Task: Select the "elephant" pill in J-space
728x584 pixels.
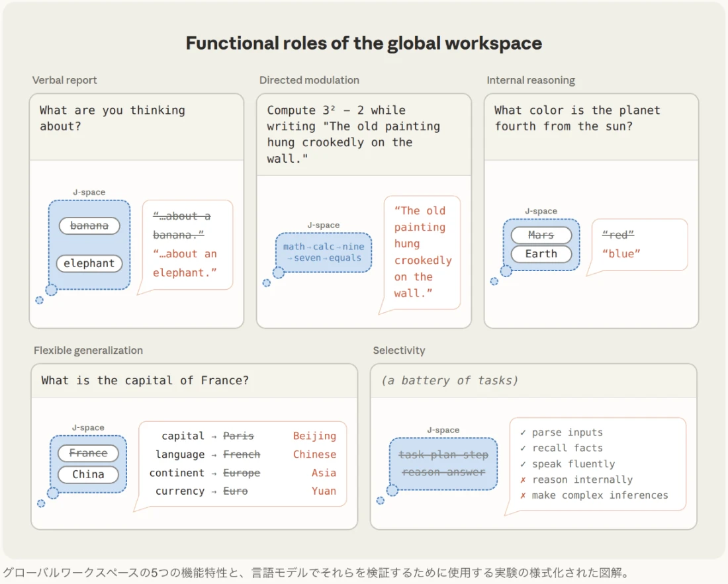Action: pyautogui.click(x=89, y=263)
